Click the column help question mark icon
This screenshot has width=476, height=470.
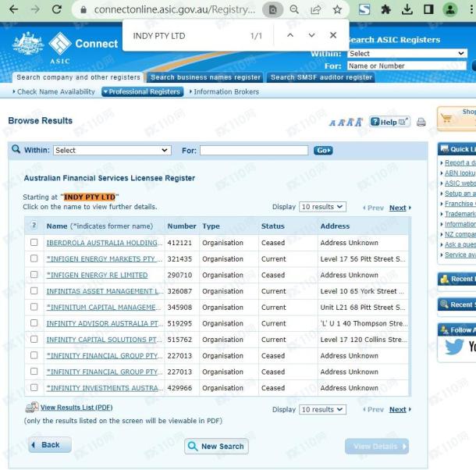[x=34, y=226]
